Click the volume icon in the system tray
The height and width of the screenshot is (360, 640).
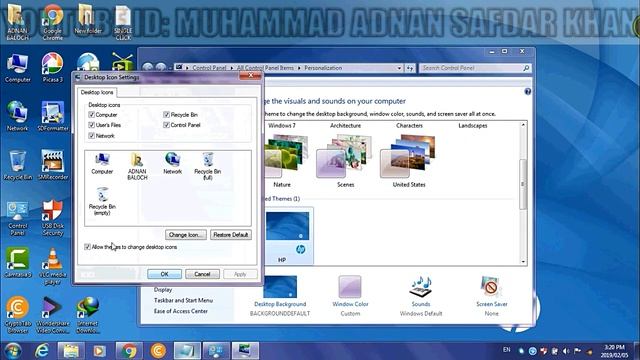click(x=566, y=351)
